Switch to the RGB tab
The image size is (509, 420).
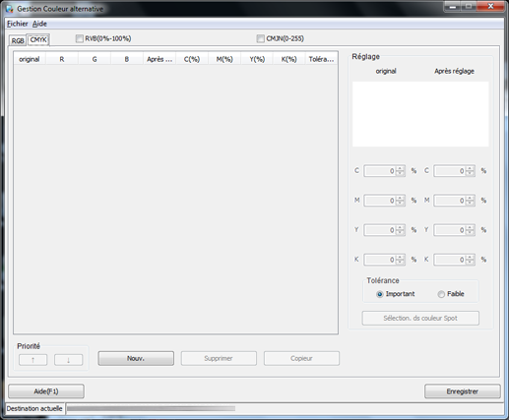coord(18,40)
